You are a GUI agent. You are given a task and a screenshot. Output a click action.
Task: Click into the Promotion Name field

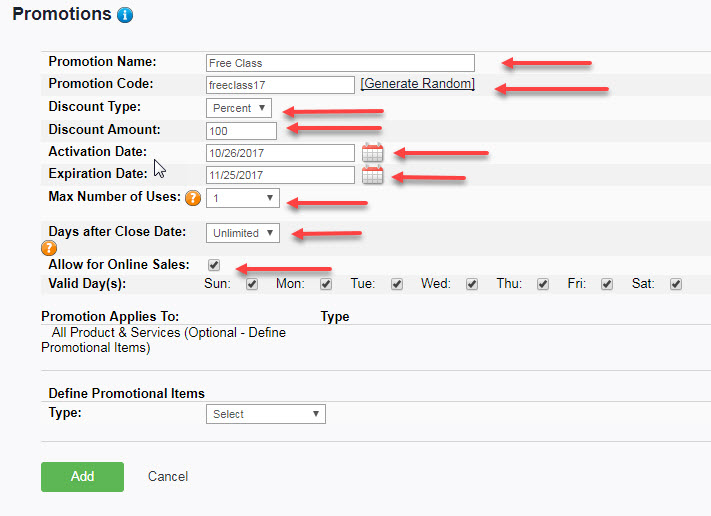[340, 63]
